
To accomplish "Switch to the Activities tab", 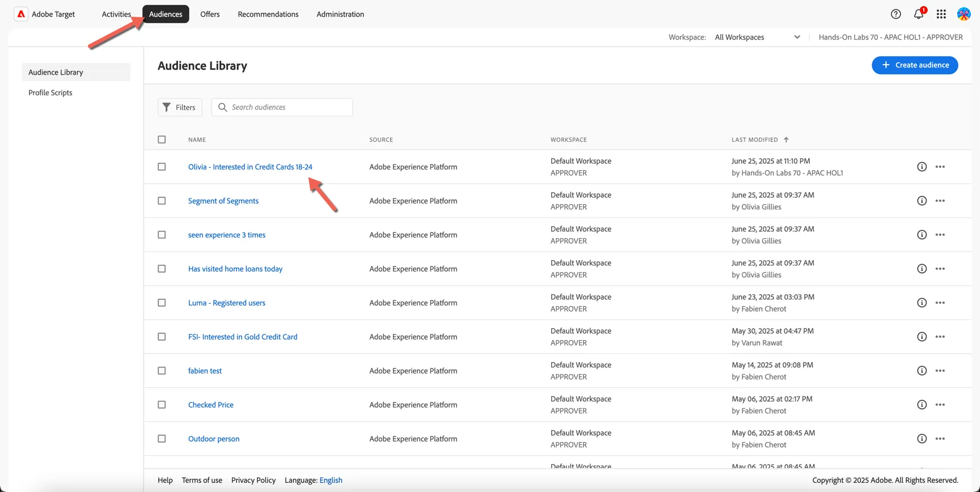I will pyautogui.click(x=116, y=14).
